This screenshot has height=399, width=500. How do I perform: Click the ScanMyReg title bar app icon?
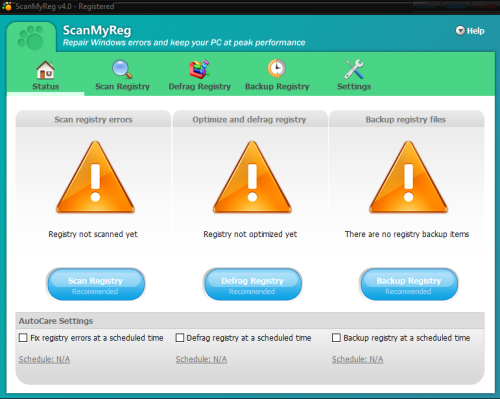[7, 6]
